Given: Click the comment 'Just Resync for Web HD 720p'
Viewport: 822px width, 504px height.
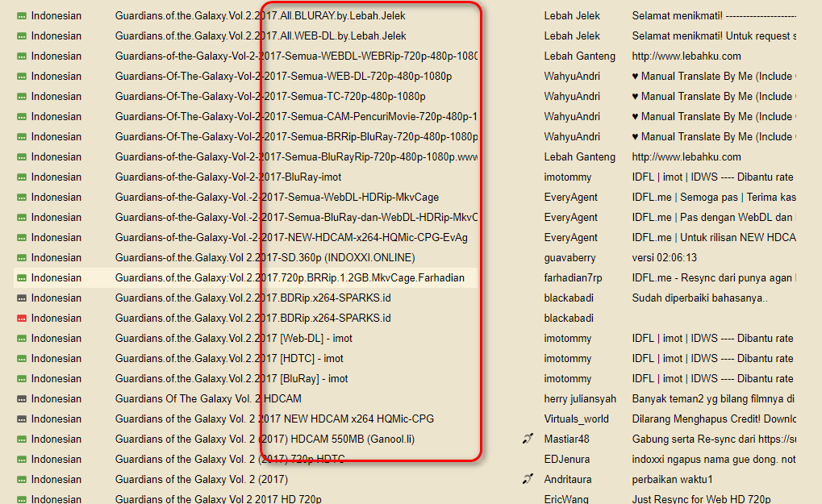Looking at the screenshot, I should [x=702, y=499].
